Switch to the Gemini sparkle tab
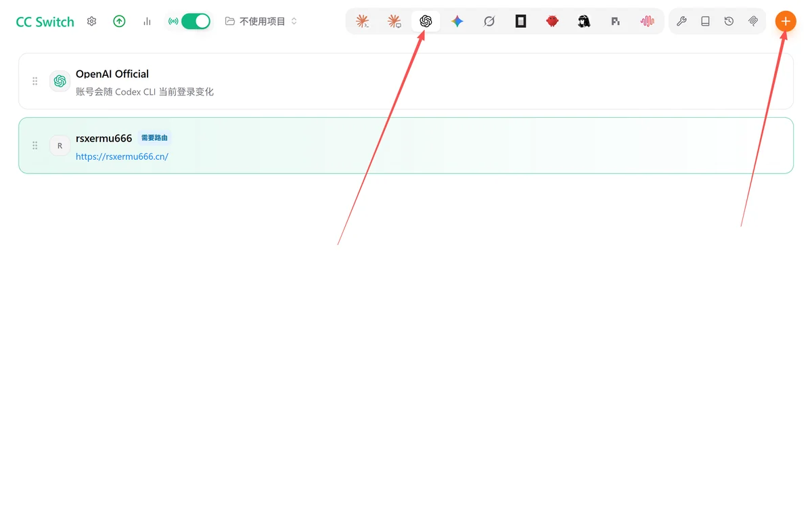 pyautogui.click(x=457, y=22)
